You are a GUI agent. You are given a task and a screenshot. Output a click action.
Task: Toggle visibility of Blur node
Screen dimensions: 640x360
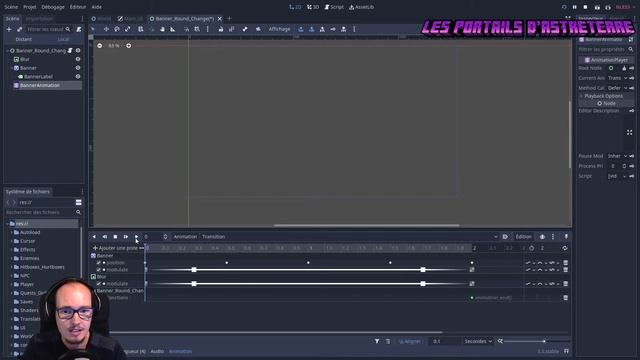click(x=78, y=59)
